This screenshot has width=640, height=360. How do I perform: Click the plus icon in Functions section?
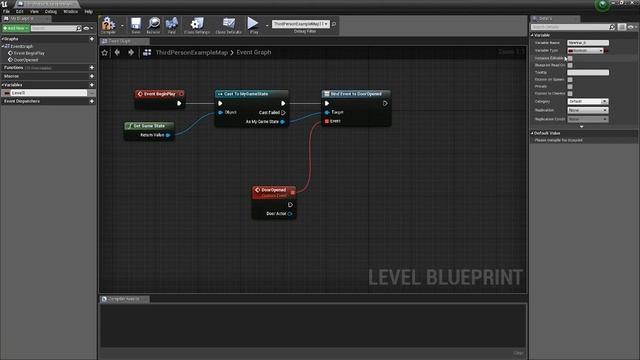tap(91, 67)
